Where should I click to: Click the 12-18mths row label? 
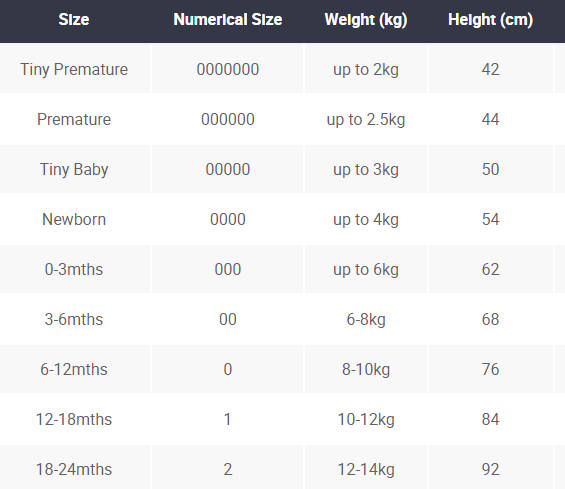coord(74,419)
